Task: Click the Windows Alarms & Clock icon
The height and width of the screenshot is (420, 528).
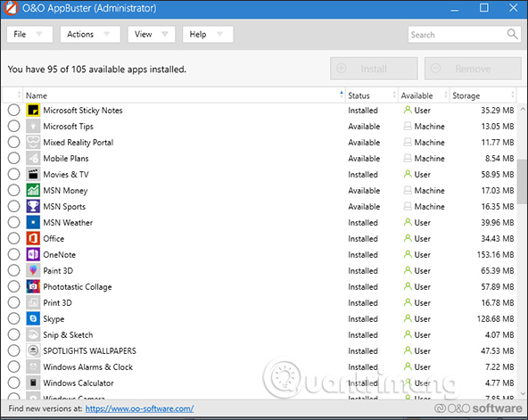Action: [33, 366]
